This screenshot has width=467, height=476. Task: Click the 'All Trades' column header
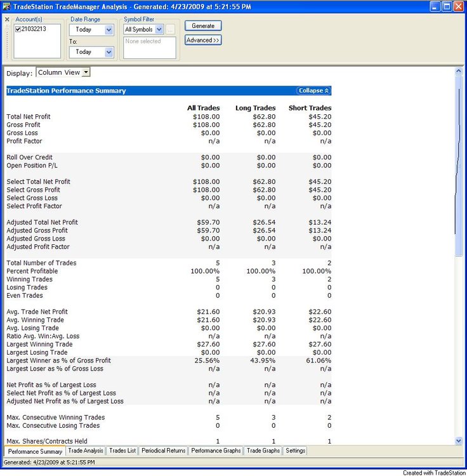click(x=203, y=108)
